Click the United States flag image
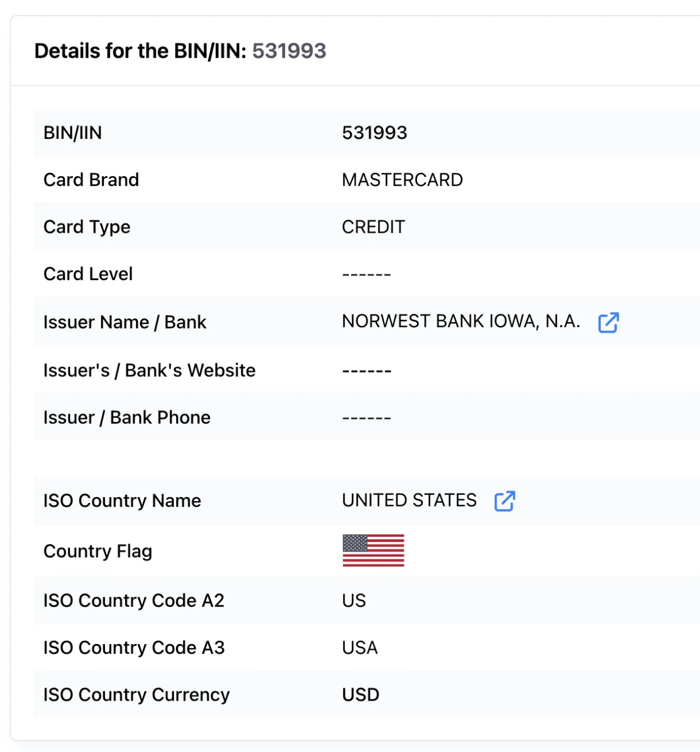700x752 pixels. tap(373, 550)
